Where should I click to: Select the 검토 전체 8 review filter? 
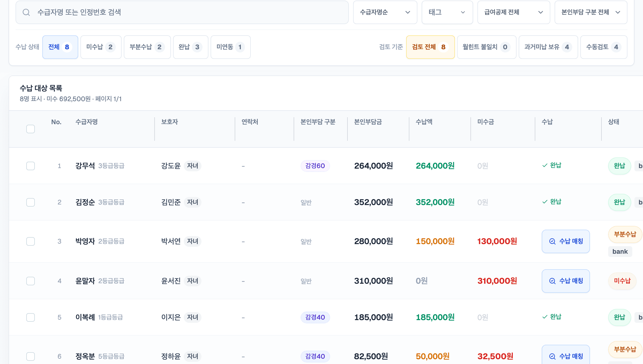[x=431, y=47]
